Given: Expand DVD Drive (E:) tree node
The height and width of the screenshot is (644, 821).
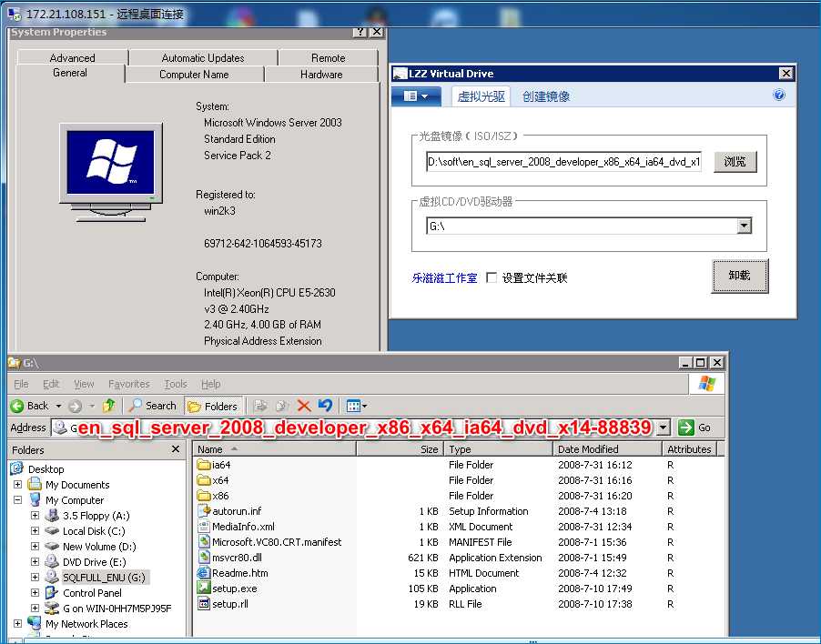Looking at the screenshot, I should pos(35,561).
